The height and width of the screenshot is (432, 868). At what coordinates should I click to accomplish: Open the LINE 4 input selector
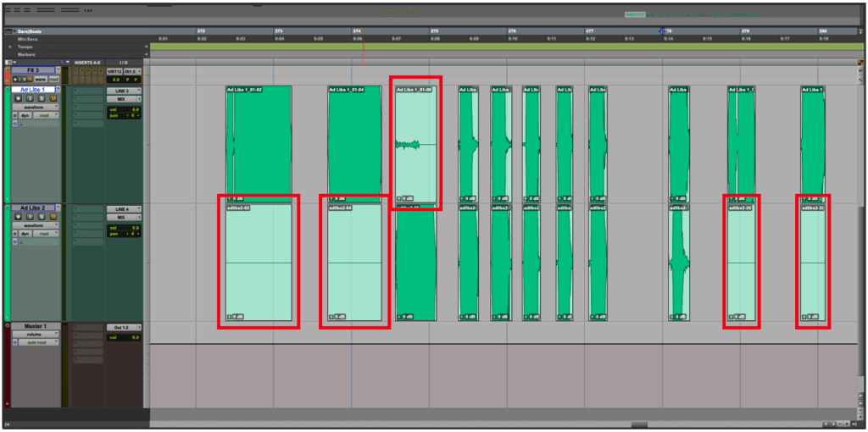pyautogui.click(x=124, y=209)
